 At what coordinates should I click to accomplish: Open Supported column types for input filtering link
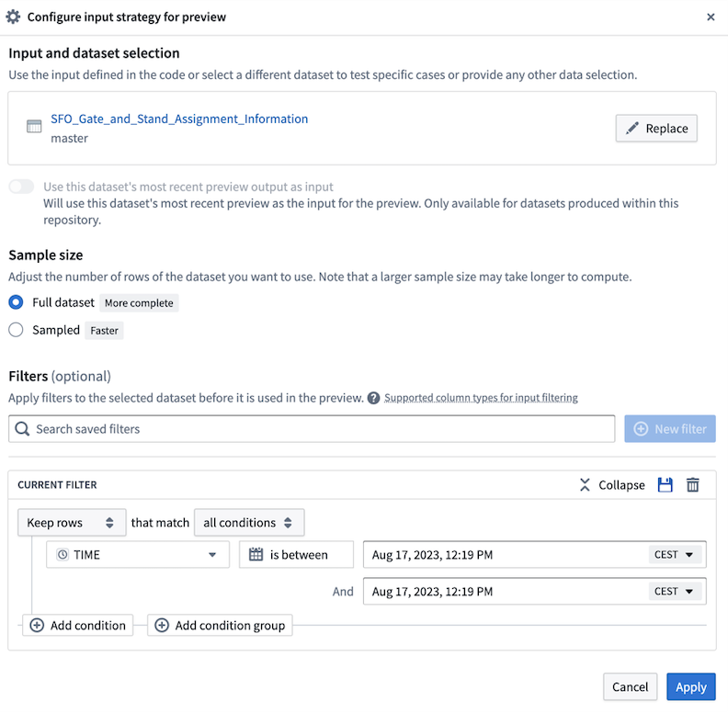coord(481,398)
